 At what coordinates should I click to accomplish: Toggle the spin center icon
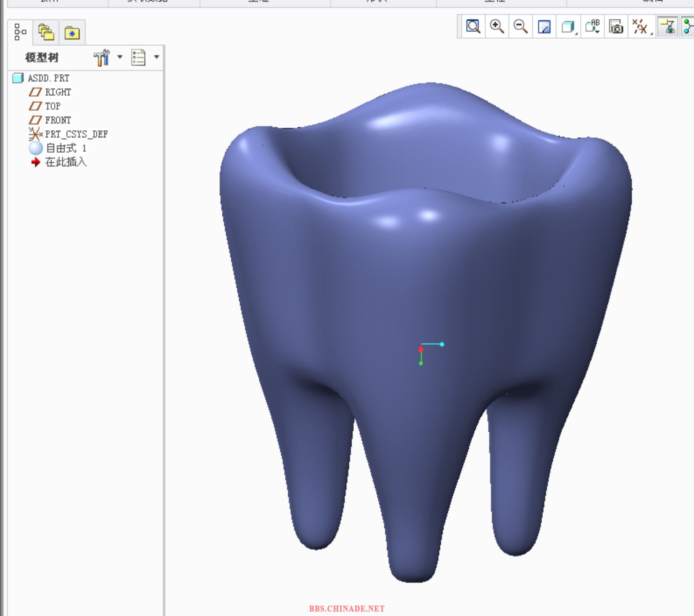coord(688,26)
